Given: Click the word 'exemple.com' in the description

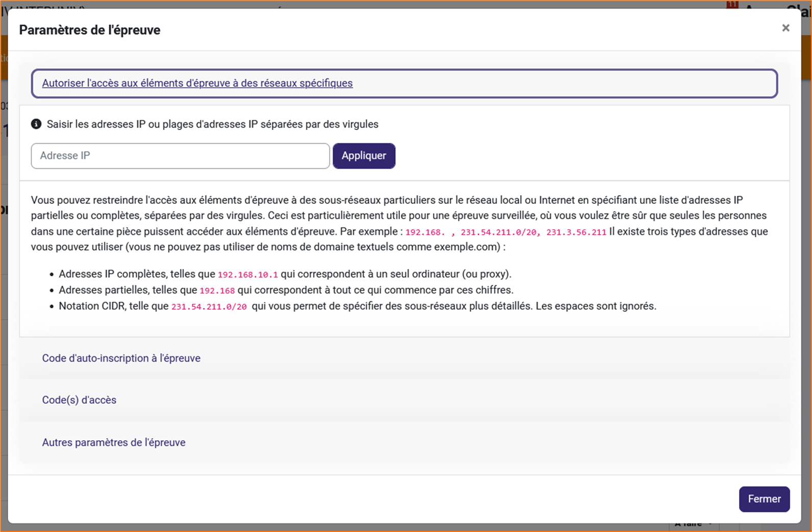Looking at the screenshot, I should (466, 247).
